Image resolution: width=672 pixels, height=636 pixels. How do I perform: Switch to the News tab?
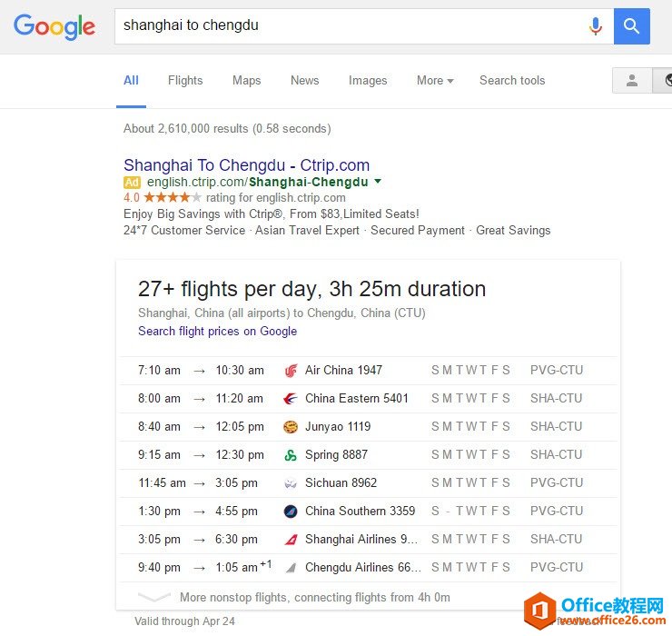click(305, 80)
